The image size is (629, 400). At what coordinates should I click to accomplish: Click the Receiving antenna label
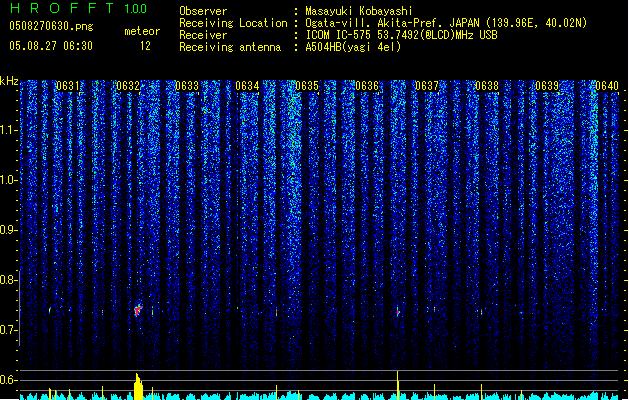click(x=230, y=47)
